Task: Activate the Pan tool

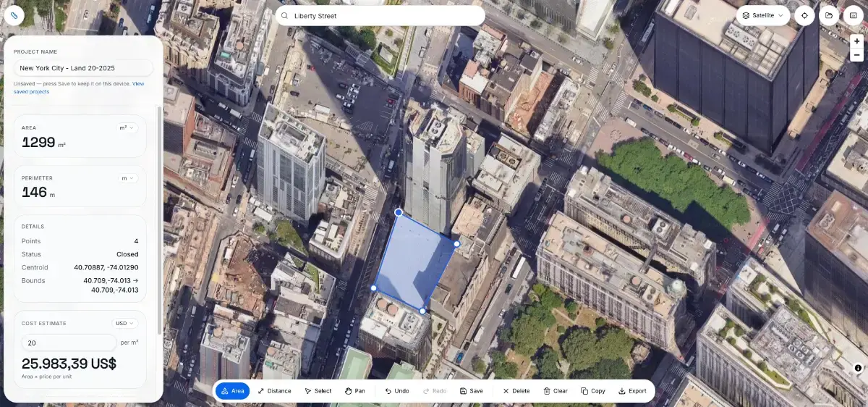Action: coord(354,391)
